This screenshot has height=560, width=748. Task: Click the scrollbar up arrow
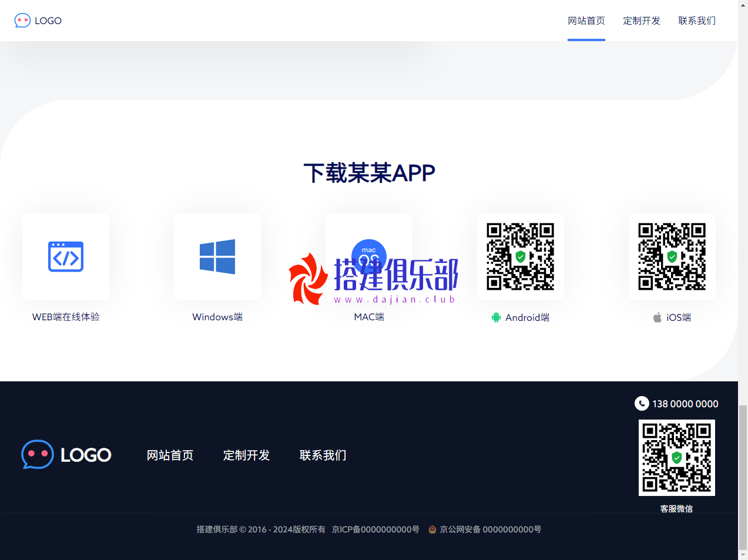click(x=743, y=5)
